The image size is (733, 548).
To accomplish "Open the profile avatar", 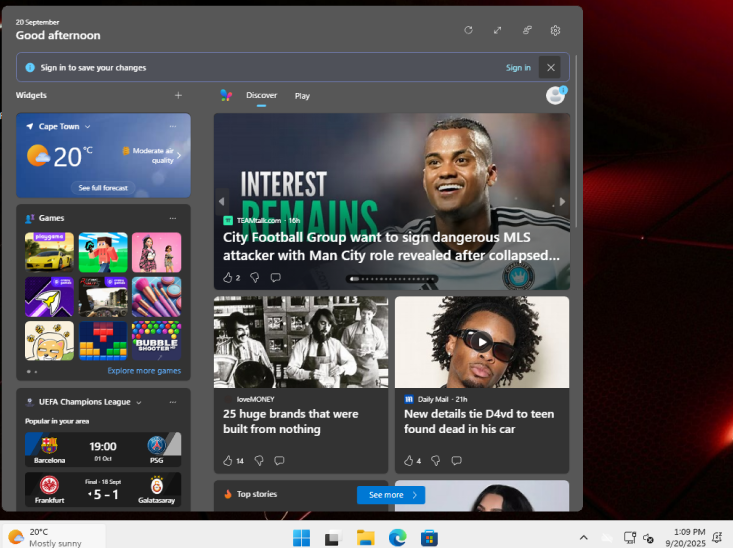I will 555,95.
